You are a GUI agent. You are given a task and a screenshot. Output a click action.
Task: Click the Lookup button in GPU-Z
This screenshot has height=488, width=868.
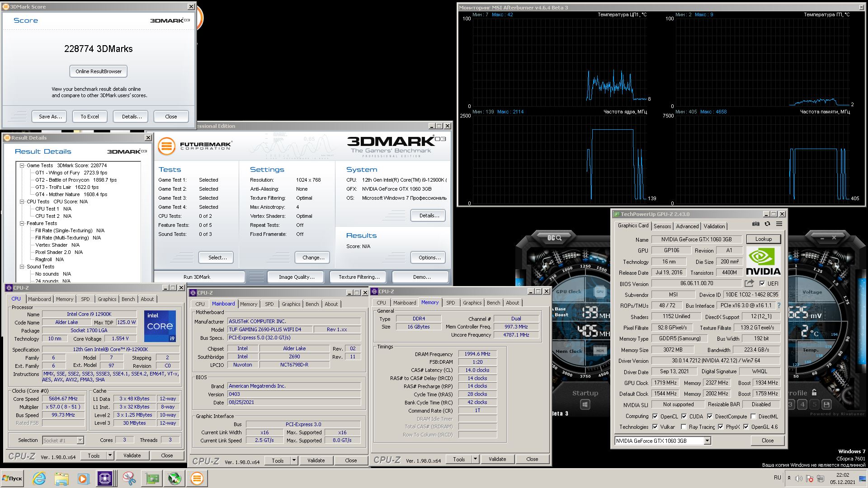point(763,239)
